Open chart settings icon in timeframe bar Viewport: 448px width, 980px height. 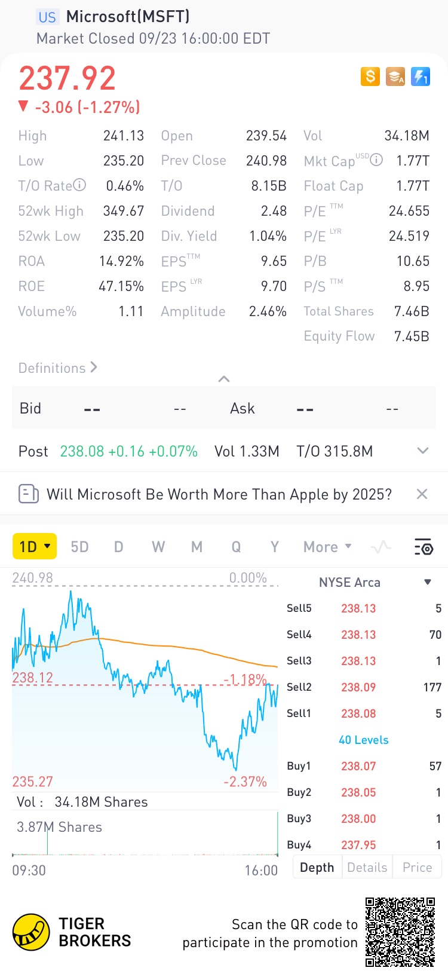[423, 547]
